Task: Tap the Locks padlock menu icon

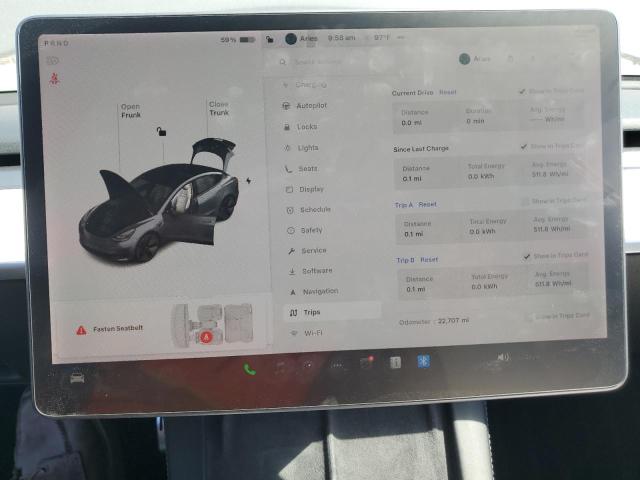Action: tap(287, 127)
